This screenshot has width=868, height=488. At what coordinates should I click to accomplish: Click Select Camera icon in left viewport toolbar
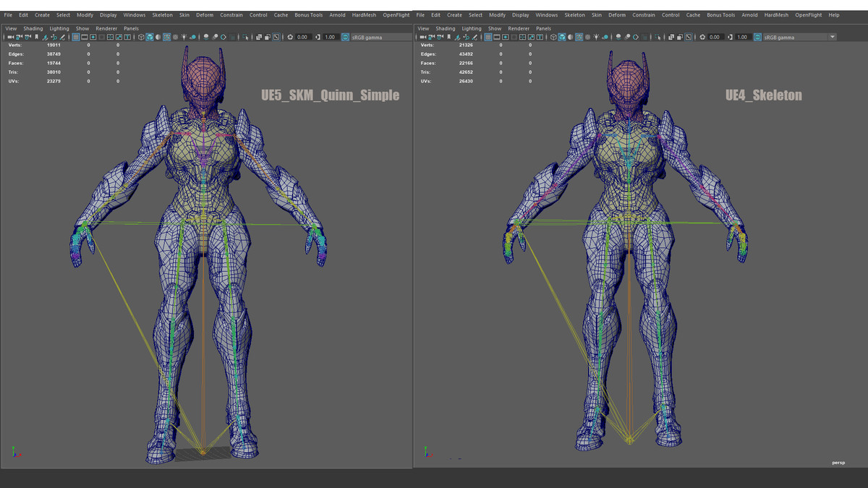pos(11,37)
